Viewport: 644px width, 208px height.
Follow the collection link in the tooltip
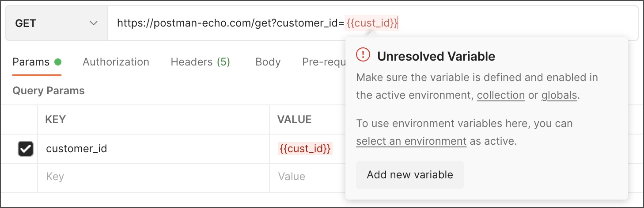500,95
